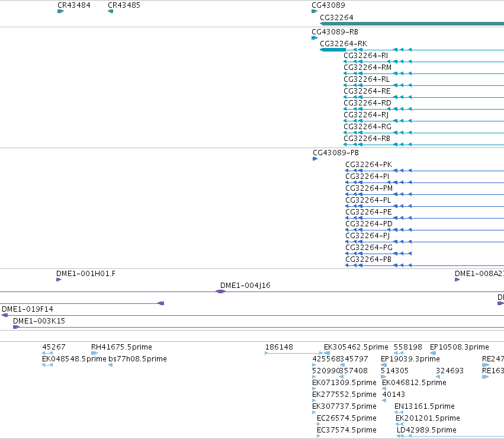
Task: Click the CG32264-PL protein label
Action: (368, 200)
